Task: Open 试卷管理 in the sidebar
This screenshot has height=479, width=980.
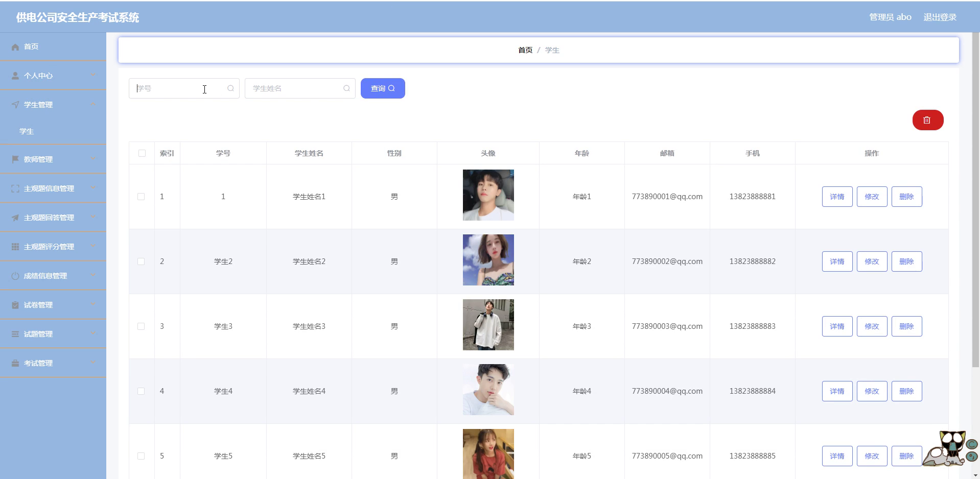Action: coord(53,305)
